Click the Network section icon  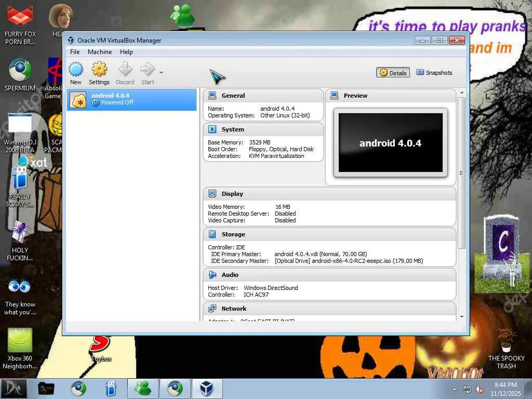click(x=212, y=309)
